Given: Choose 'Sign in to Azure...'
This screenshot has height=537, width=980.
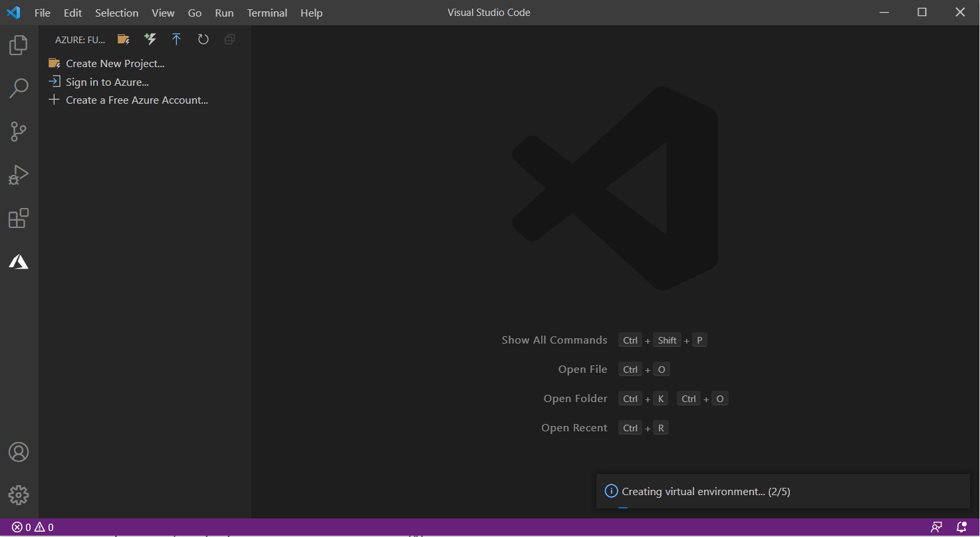Looking at the screenshot, I should [x=145, y=82].
